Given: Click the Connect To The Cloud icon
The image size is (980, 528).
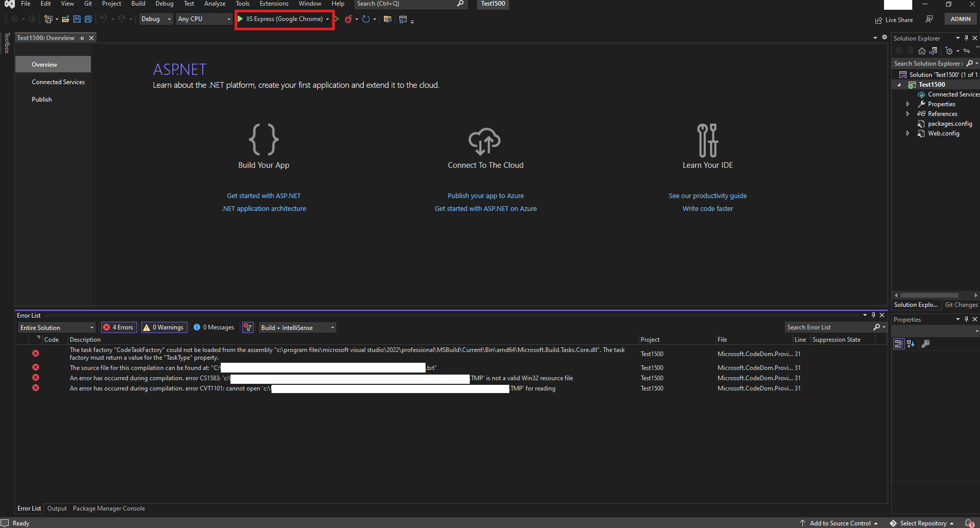Looking at the screenshot, I should click(x=485, y=141).
